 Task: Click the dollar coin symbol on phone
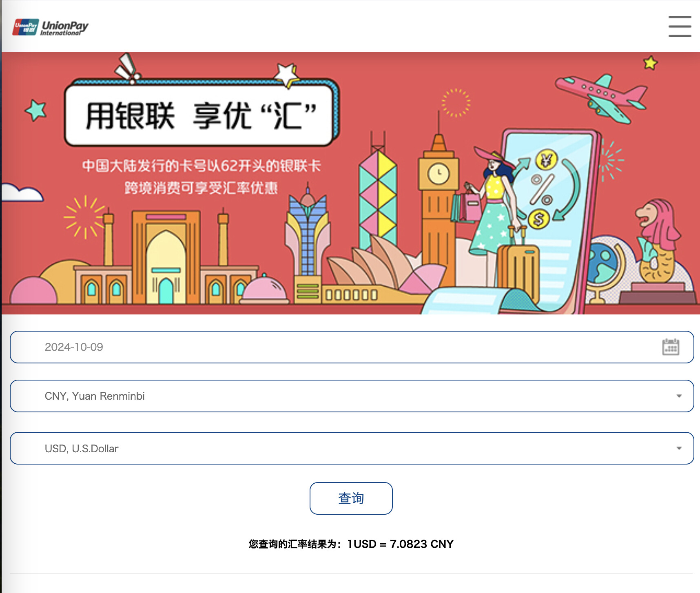point(538,219)
